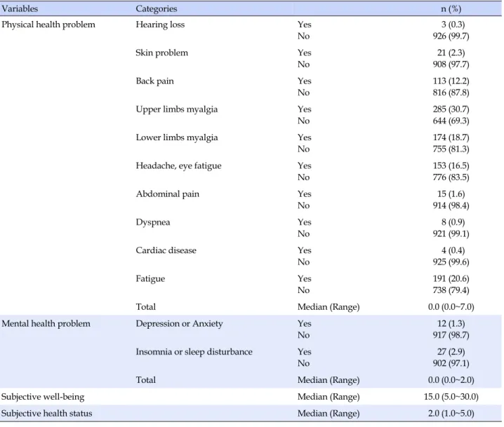Click the value '738 (79.4)'

tap(451, 290)
